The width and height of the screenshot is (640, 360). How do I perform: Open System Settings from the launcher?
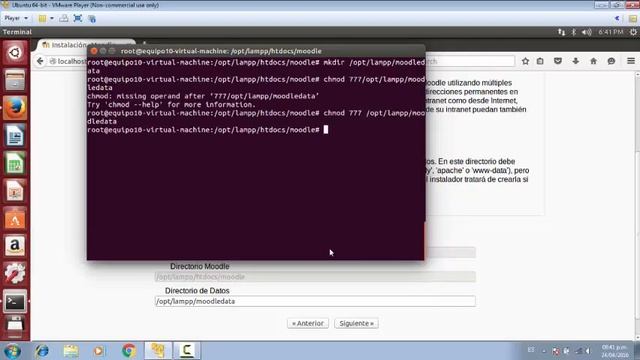pos(15,274)
